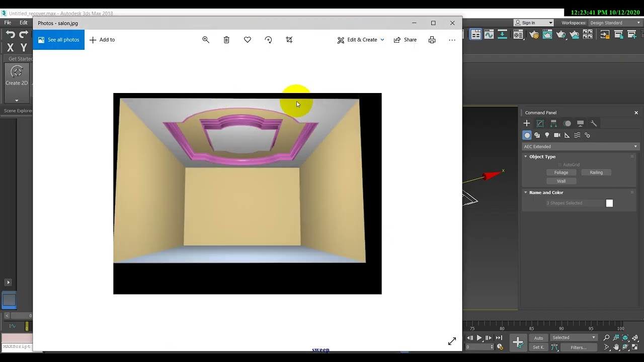Click the Redo arrow in 3ds Max
644x362 pixels.
tap(24, 34)
